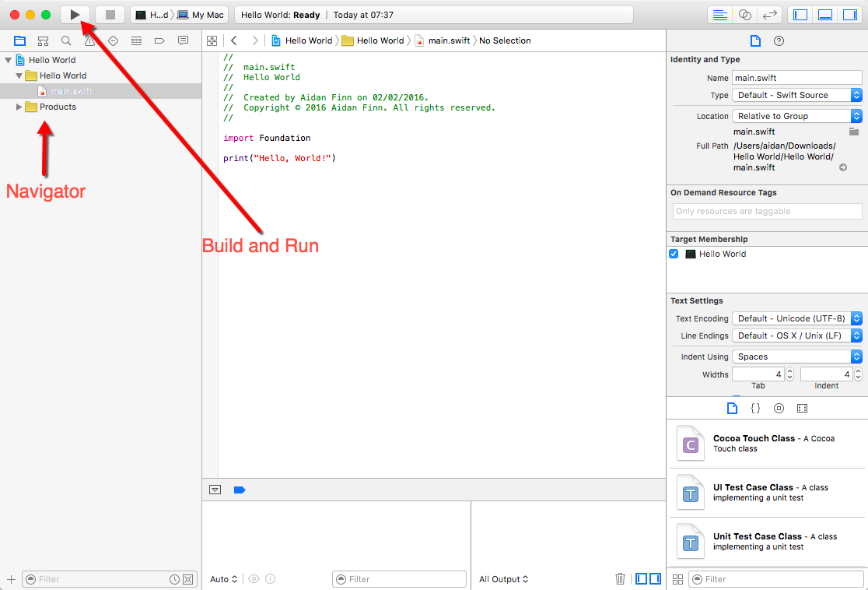Show the Object library
The image size is (868, 590).
(x=779, y=409)
